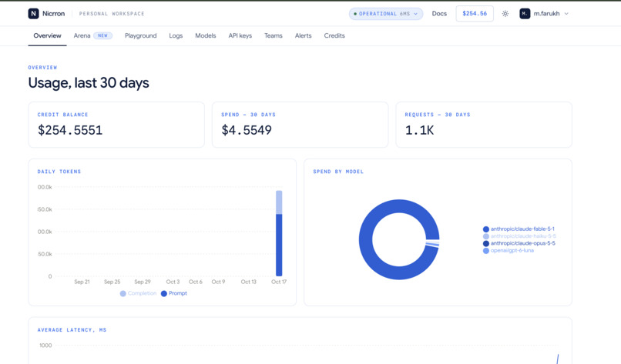Open the m.farukh account menu
The width and height of the screenshot is (621, 364).
[x=544, y=13]
